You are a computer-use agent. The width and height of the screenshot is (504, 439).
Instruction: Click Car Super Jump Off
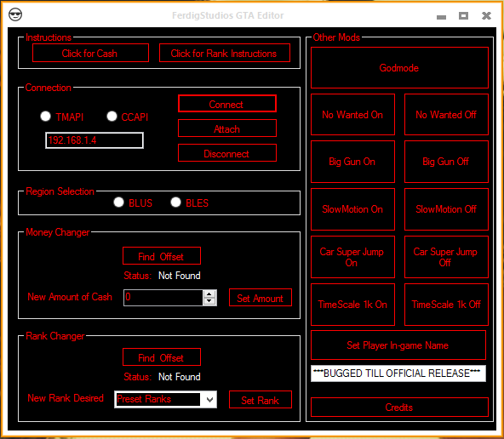(446, 257)
